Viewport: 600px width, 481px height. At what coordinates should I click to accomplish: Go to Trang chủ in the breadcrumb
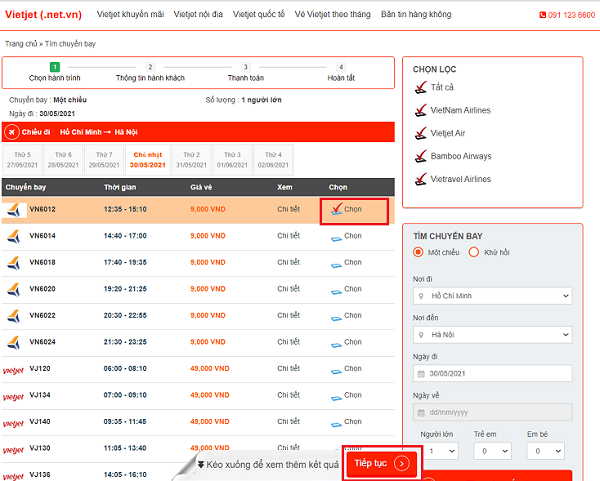tap(21, 44)
